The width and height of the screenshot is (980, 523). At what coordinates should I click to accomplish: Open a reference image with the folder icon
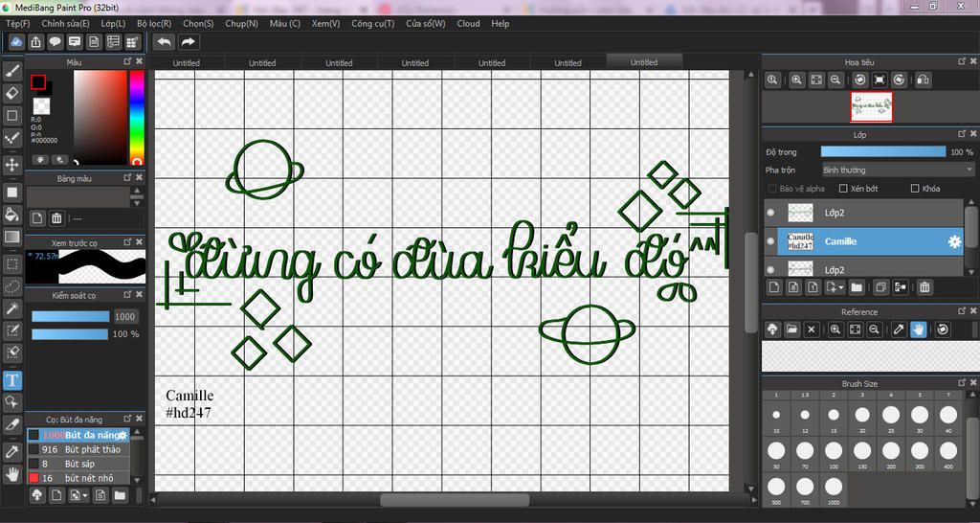point(791,330)
